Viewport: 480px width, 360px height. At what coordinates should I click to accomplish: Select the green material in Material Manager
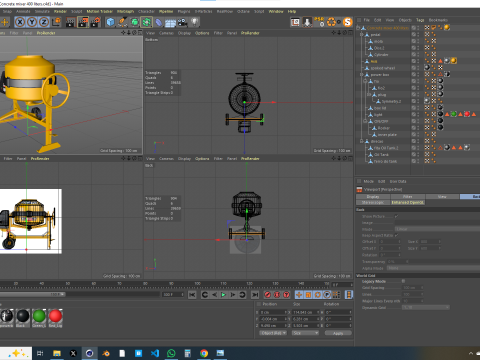[x=39, y=316]
